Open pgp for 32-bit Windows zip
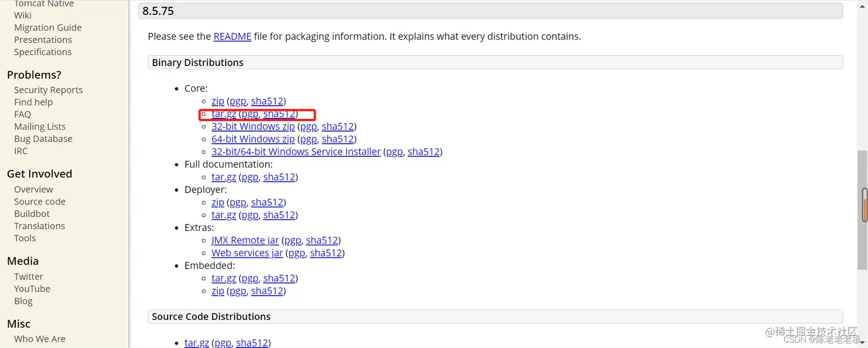Image resolution: width=868 pixels, height=348 pixels. tap(308, 126)
